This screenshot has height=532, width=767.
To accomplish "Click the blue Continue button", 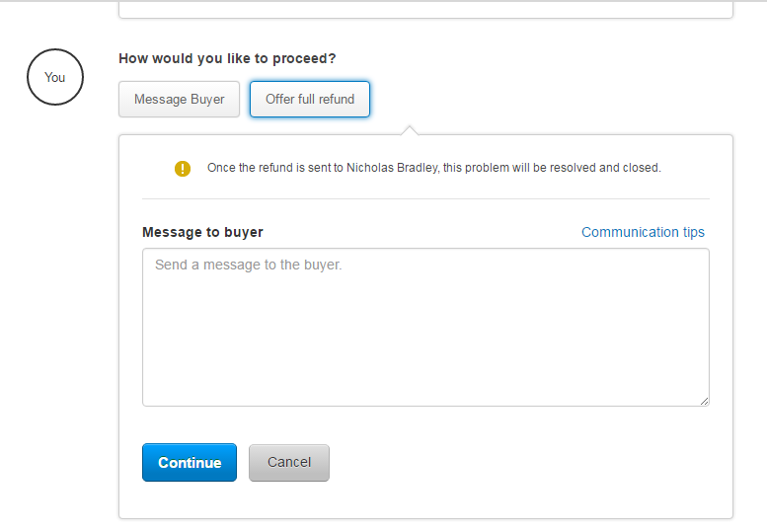I will (x=190, y=463).
